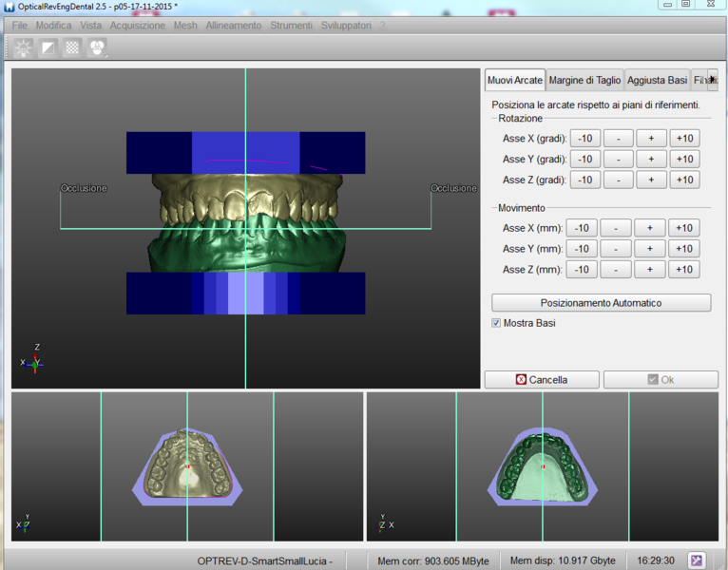Image resolution: width=728 pixels, height=570 pixels.
Task: Click the green lower arch bottom-right view
Action: pos(542,466)
